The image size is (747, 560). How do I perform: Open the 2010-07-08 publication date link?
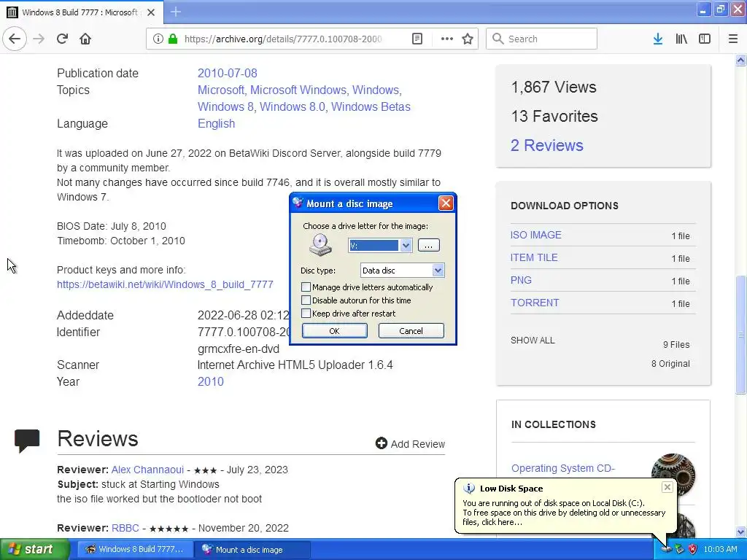pos(228,74)
